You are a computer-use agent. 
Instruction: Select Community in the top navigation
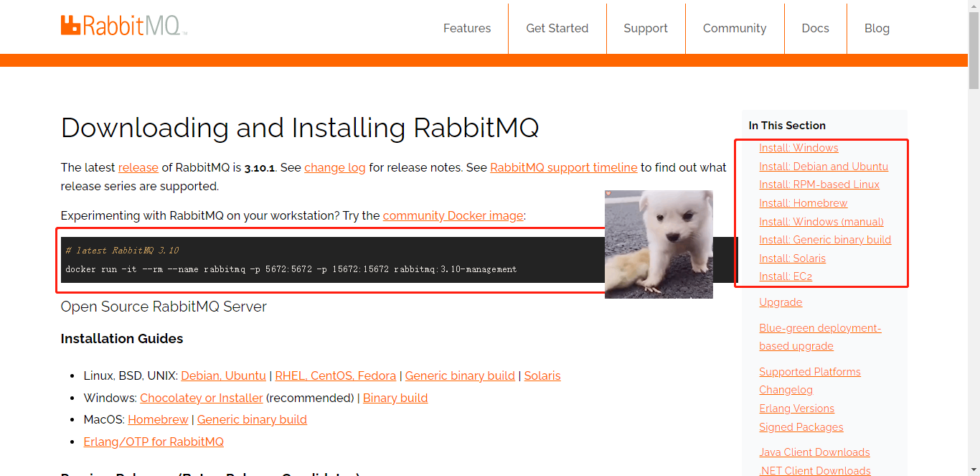(735, 28)
